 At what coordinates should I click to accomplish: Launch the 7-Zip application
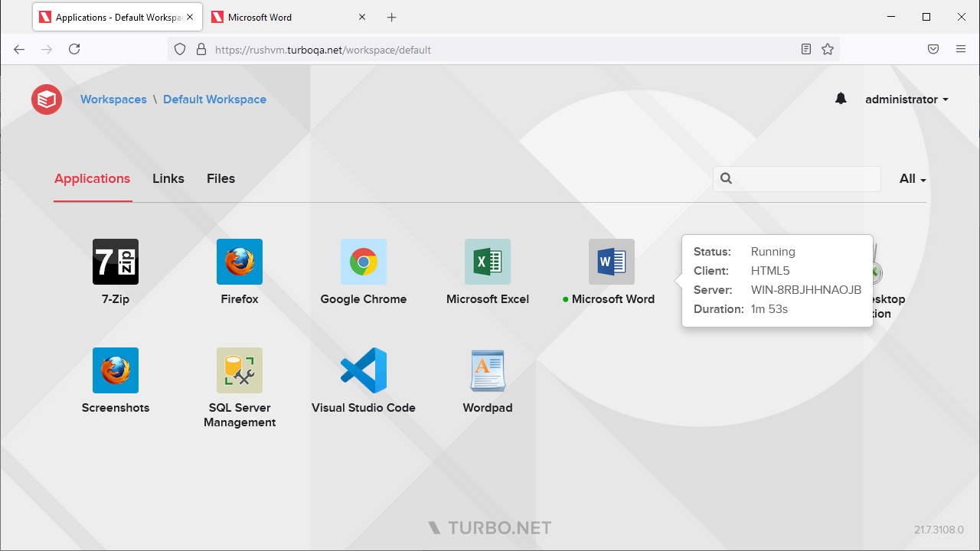click(115, 262)
